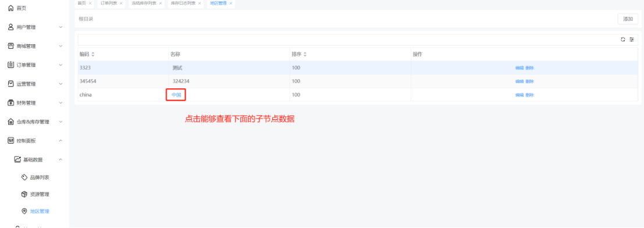
Task: Collapse the 控制面板 menu chevron
Action: click(x=61, y=141)
